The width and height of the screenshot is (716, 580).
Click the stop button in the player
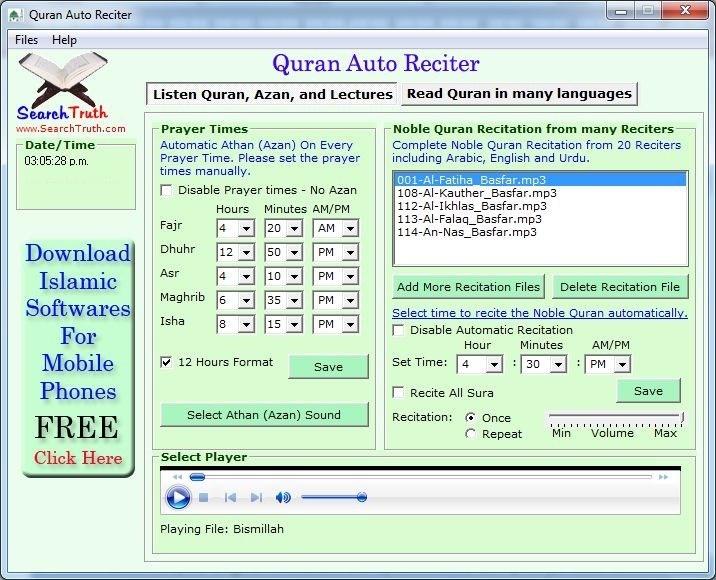pos(204,497)
